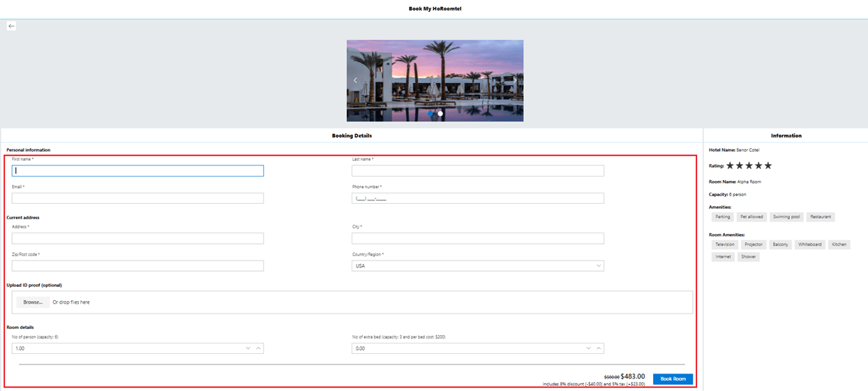Advance to next hotel photo

(515, 80)
